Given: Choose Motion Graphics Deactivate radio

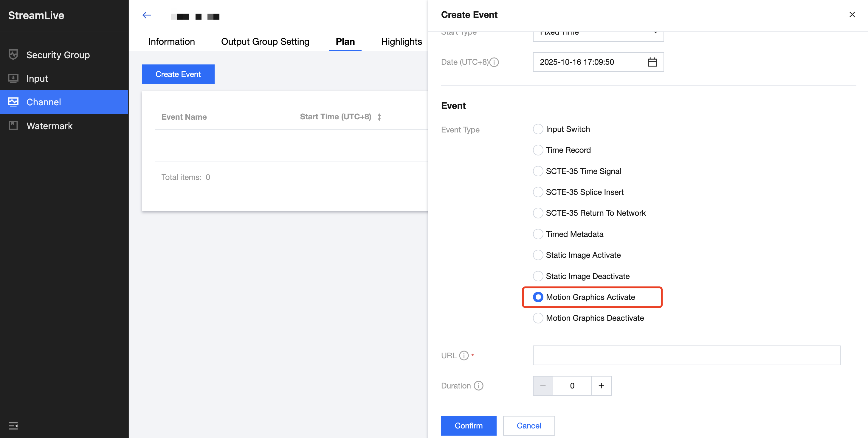Looking at the screenshot, I should coord(538,318).
